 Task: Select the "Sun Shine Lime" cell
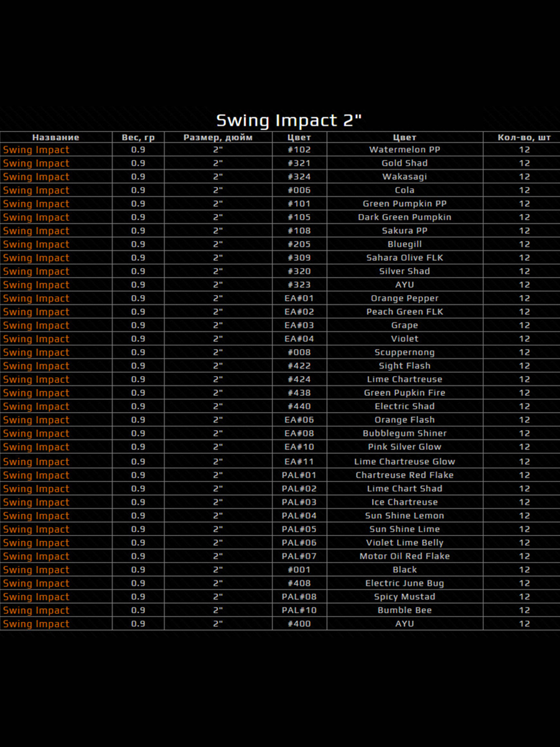[x=404, y=529]
